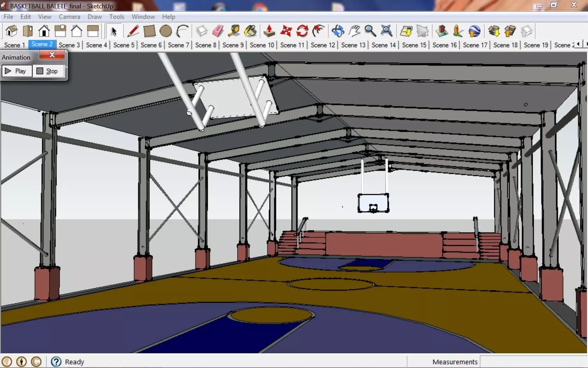The image size is (588, 368).
Task: Switch to Scene 1 tab
Action: point(14,45)
